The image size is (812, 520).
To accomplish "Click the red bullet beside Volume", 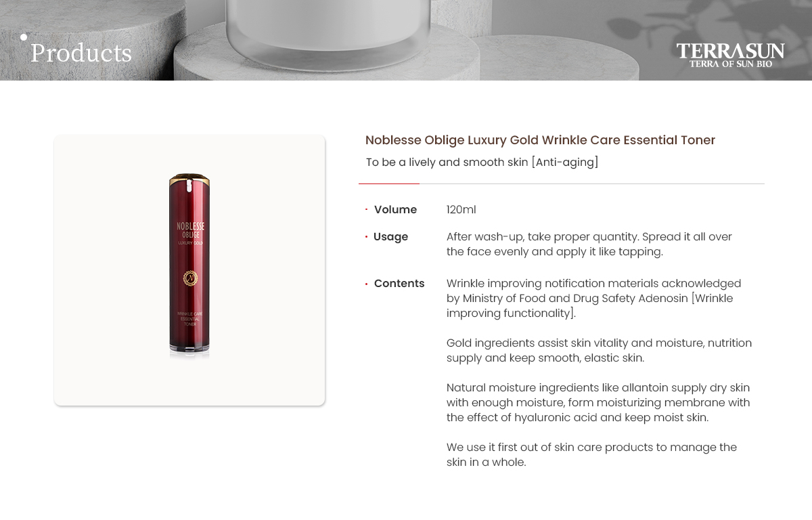I will tap(366, 210).
